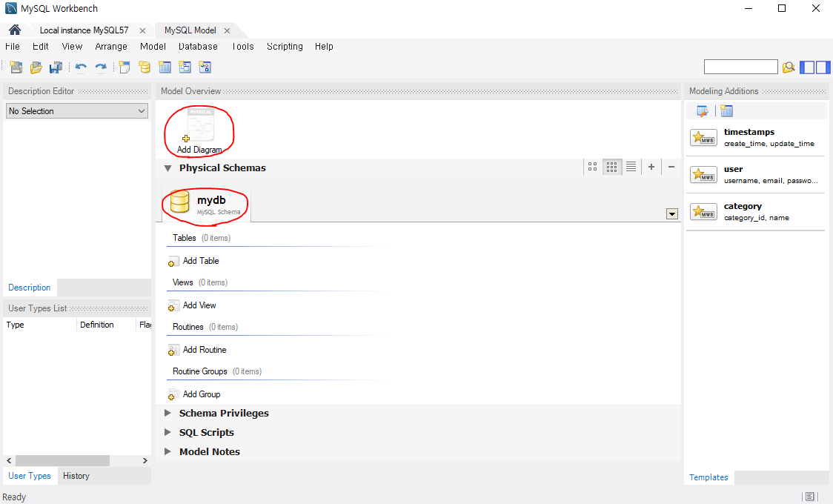
Task: Click Add Group
Action: (194, 394)
